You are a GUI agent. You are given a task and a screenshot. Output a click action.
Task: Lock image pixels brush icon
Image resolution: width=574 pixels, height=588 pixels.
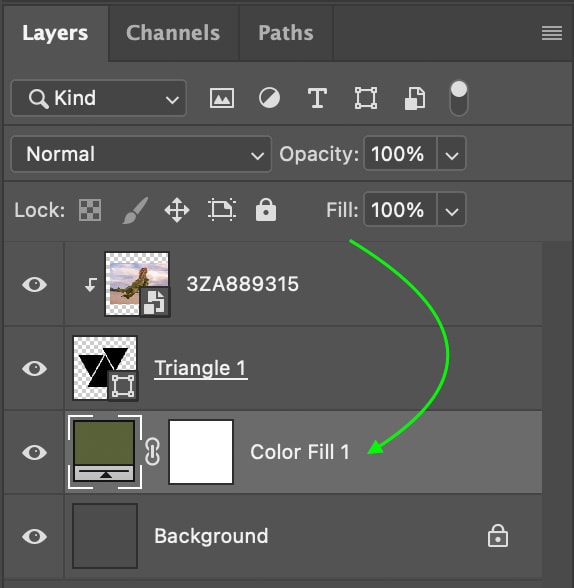point(136,210)
